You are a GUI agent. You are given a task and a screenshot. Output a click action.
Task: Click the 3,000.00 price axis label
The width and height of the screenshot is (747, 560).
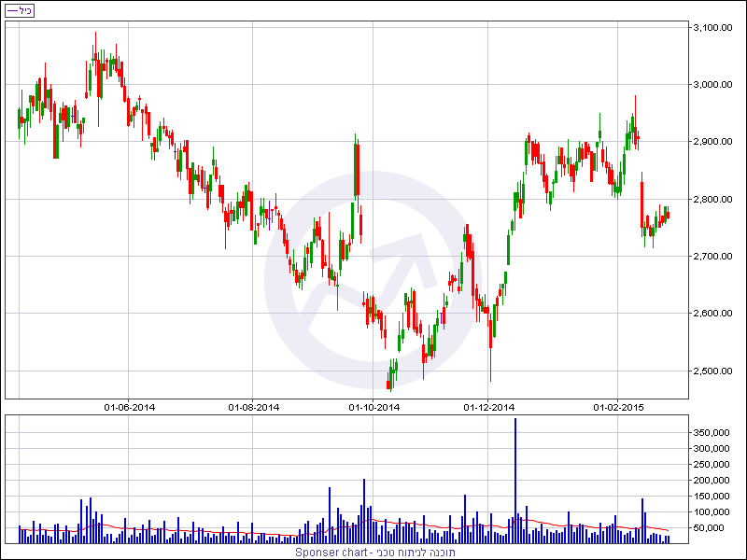coord(712,85)
